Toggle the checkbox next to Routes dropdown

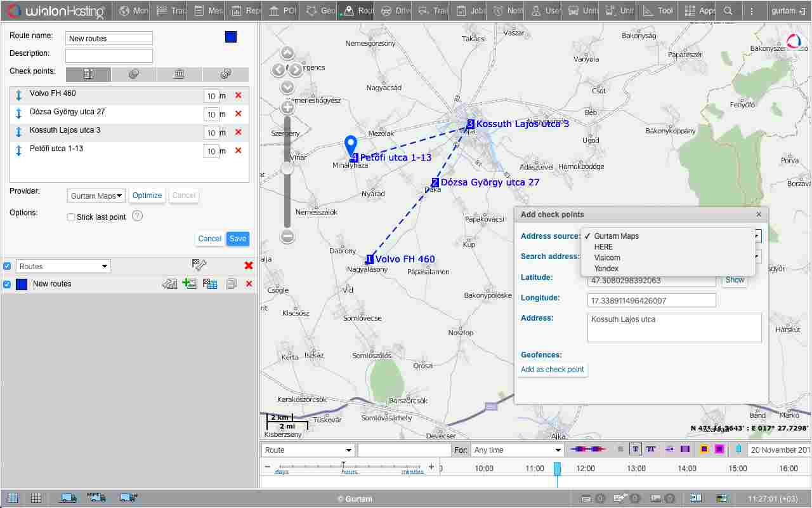7,266
